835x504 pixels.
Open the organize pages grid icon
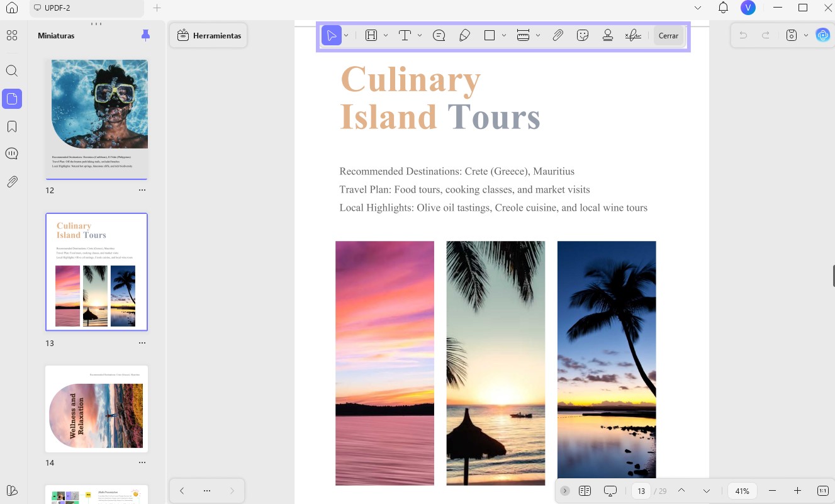click(12, 35)
